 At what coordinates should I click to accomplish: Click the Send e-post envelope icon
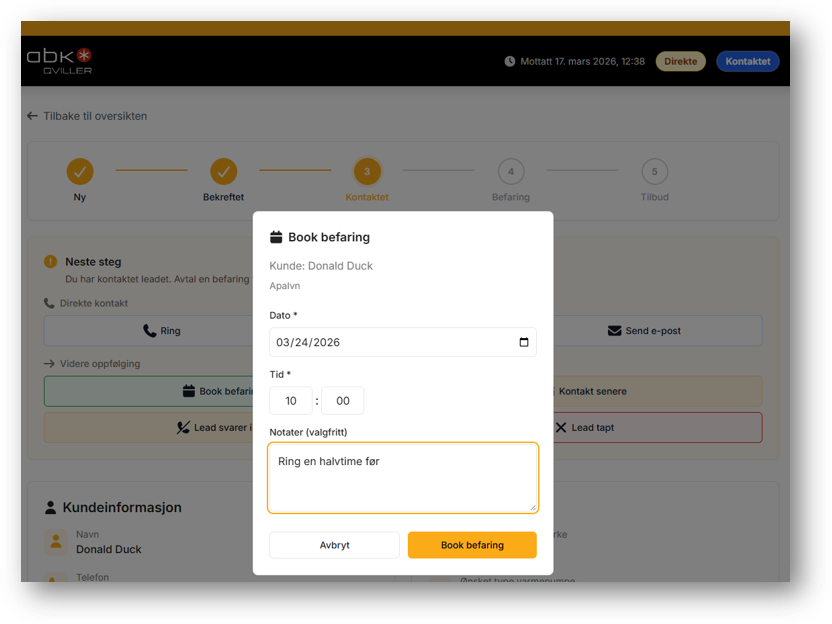click(x=614, y=331)
